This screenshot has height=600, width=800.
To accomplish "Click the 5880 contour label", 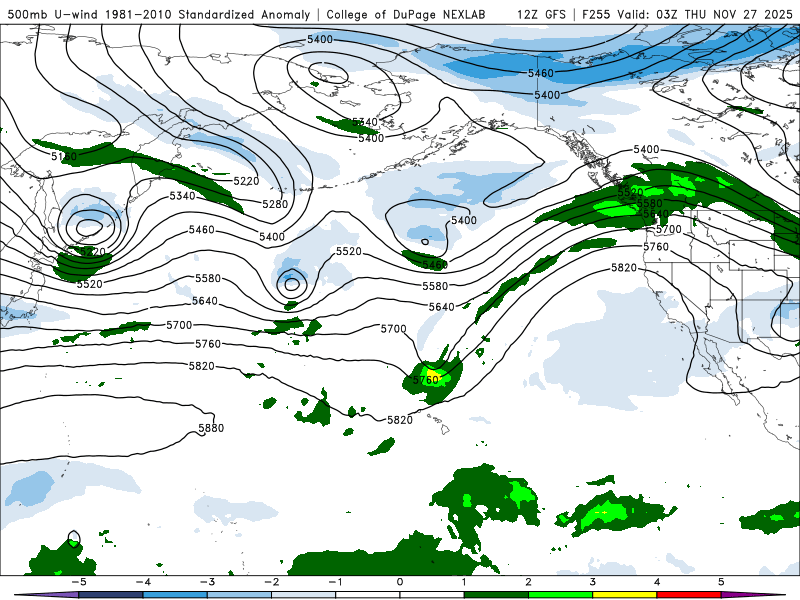I will [211, 428].
